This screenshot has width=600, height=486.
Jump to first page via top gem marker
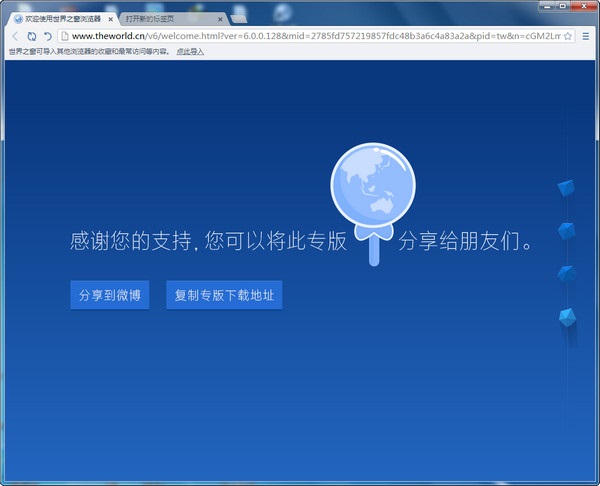click(x=566, y=188)
